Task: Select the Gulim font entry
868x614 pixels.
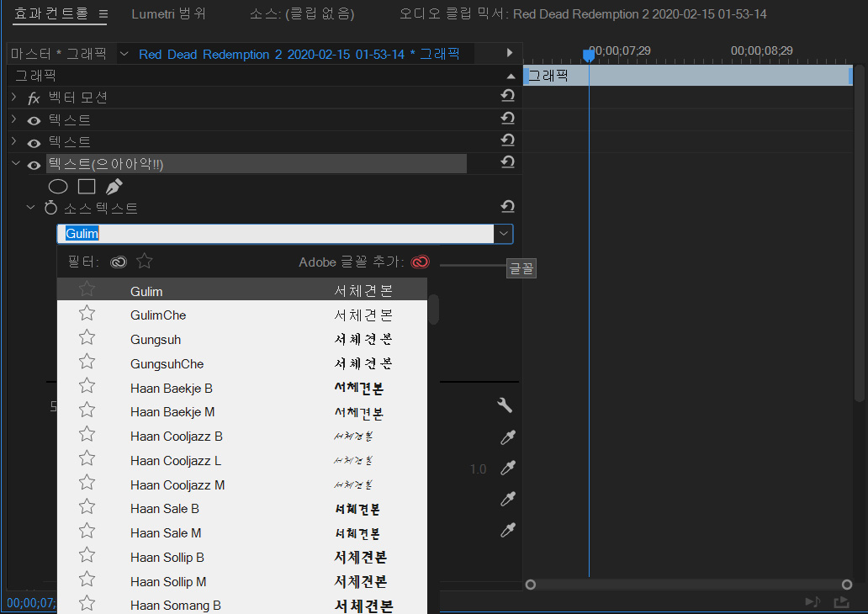Action: click(242, 291)
